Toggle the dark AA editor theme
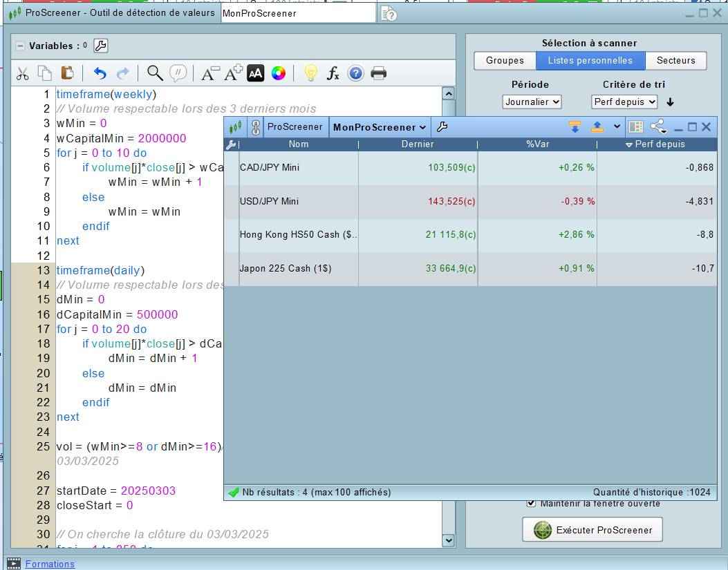The width and height of the screenshot is (728, 570). pos(255,73)
